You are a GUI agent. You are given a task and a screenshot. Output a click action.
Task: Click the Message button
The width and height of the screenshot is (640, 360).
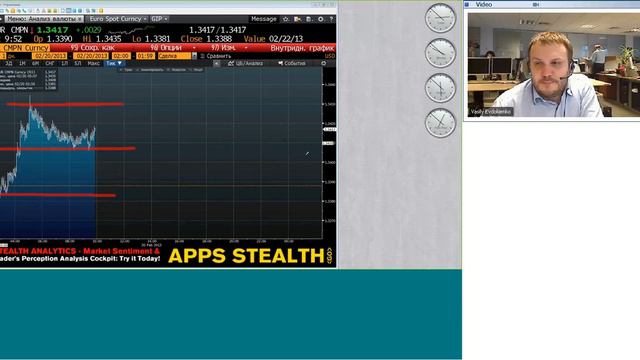point(263,19)
